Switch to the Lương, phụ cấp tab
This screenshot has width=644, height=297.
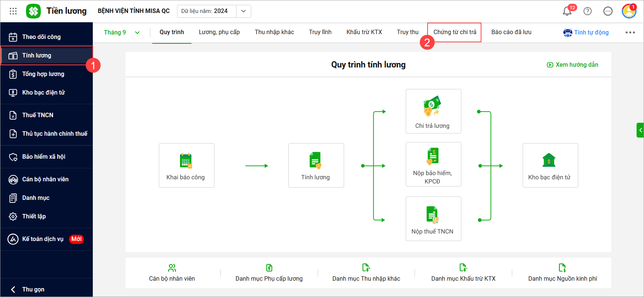click(219, 32)
